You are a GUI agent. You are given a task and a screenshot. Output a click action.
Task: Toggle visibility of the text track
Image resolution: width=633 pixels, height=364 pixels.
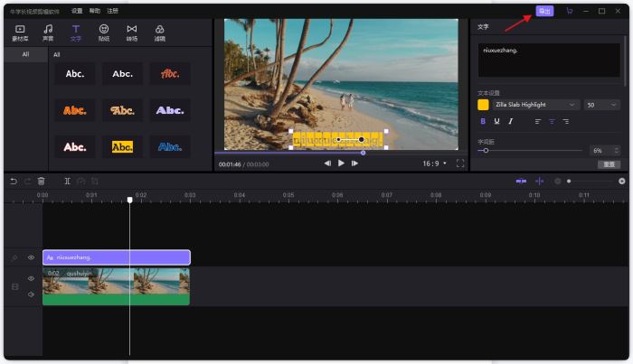(x=31, y=257)
